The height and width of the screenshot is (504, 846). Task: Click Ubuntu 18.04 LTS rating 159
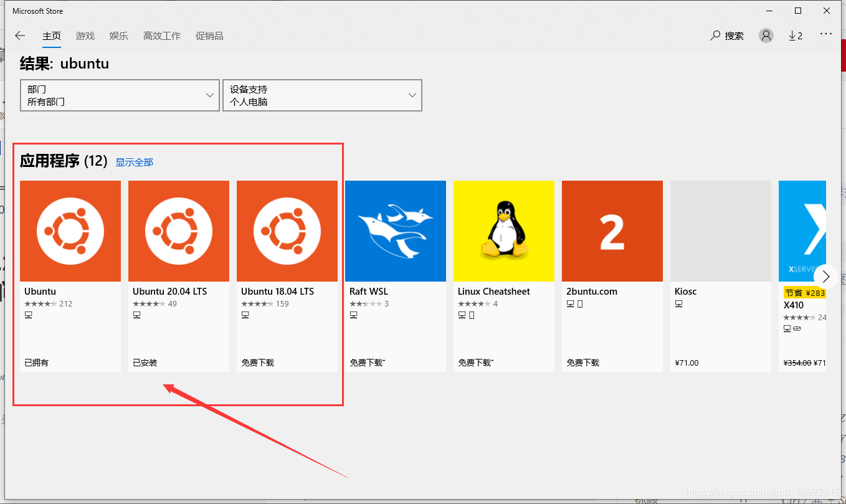click(265, 304)
